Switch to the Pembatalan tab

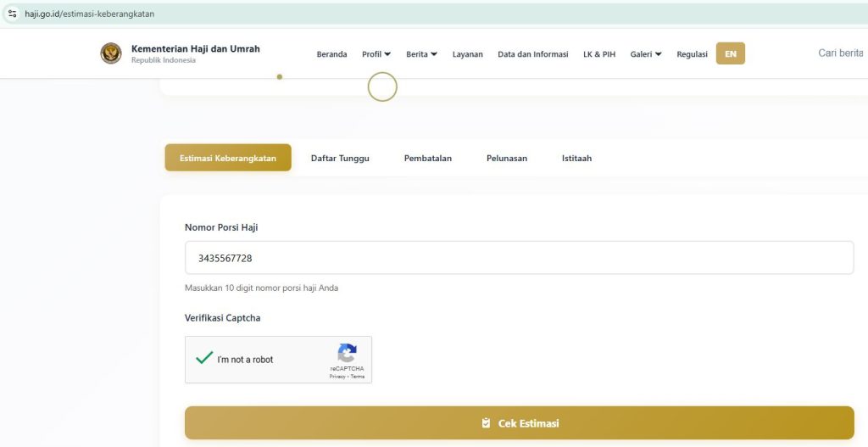pyautogui.click(x=427, y=158)
